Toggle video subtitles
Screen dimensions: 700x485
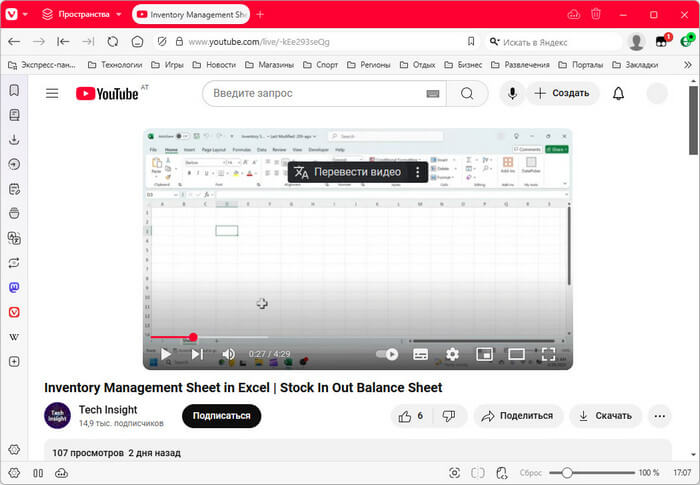(x=421, y=354)
